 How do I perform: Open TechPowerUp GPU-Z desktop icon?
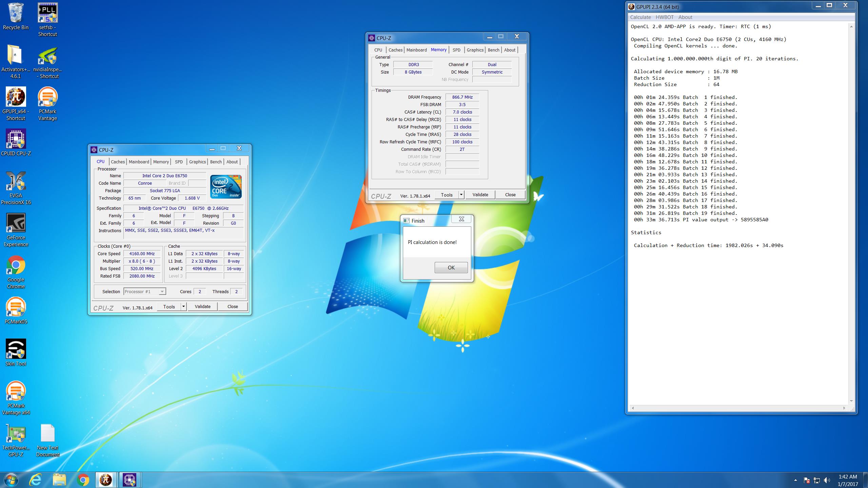point(16,440)
